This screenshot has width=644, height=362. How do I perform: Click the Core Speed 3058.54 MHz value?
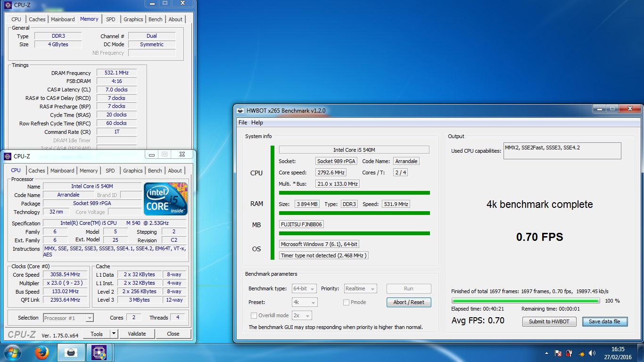tap(66, 274)
